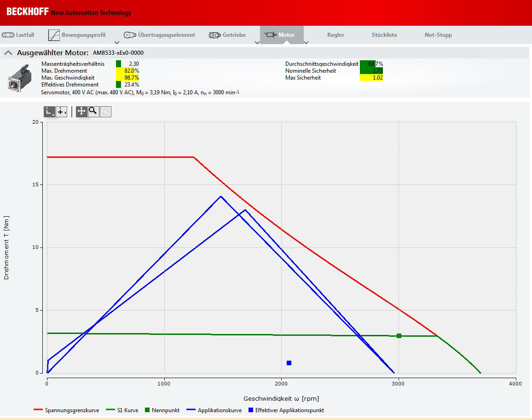Click the reset chart view icon
The height and width of the screenshot is (420, 532).
pos(105,112)
